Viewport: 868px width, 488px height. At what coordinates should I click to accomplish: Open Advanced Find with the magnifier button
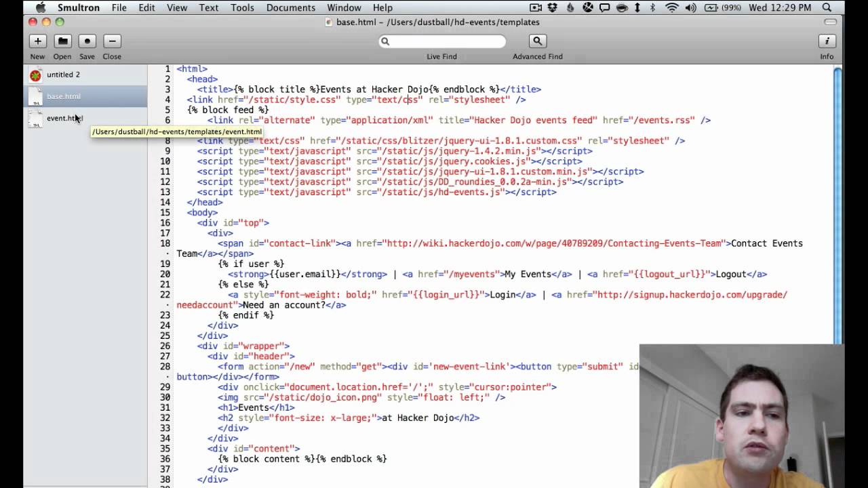tap(537, 41)
